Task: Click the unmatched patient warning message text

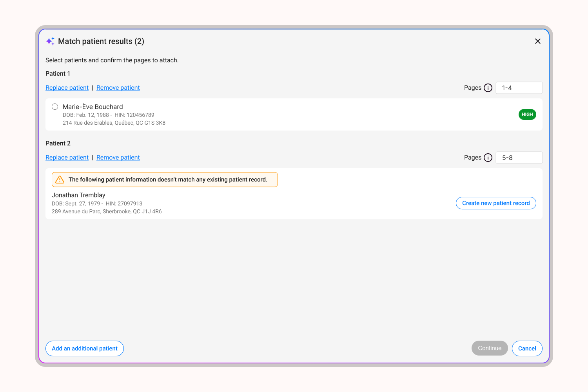Action: click(168, 179)
